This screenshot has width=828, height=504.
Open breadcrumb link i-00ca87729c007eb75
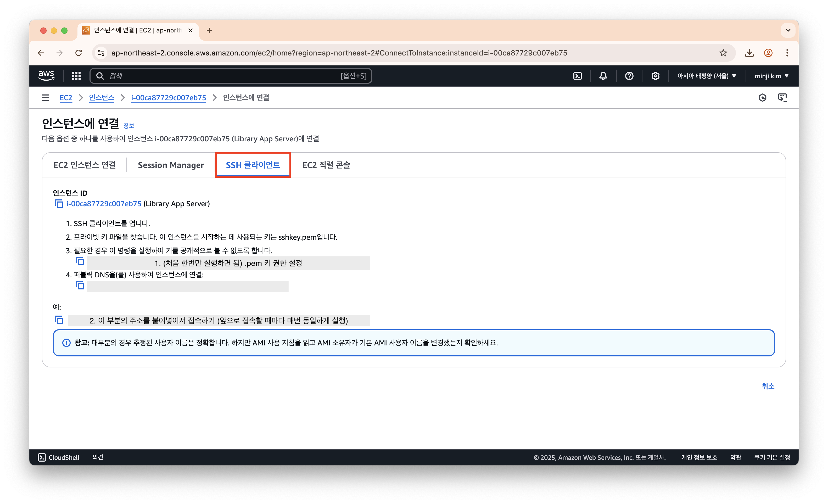coord(168,97)
